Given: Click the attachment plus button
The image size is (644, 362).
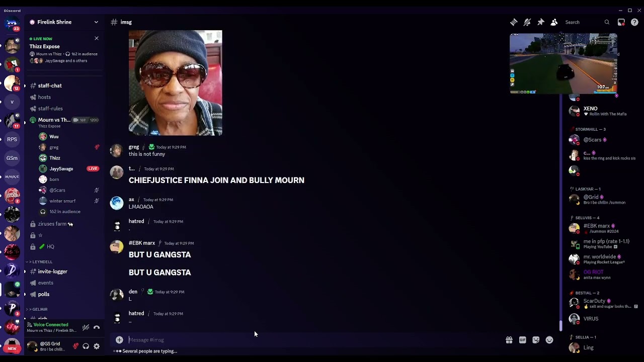Looking at the screenshot, I should [x=119, y=340].
